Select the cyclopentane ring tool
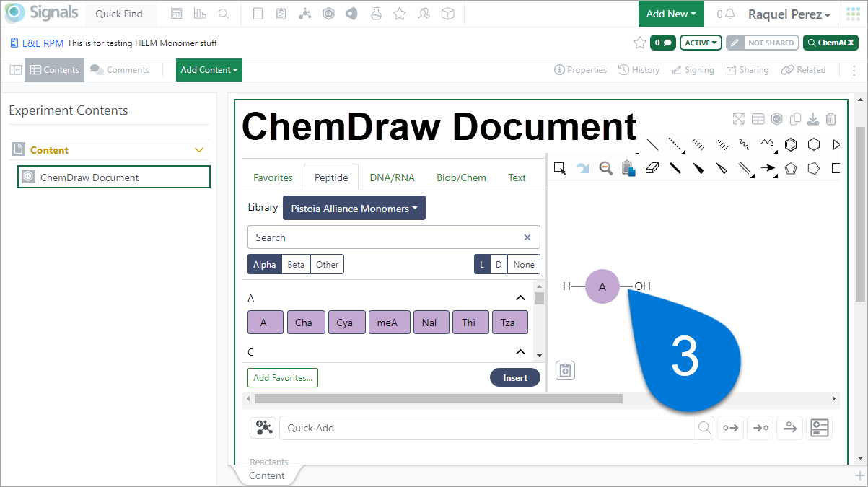 click(x=814, y=168)
